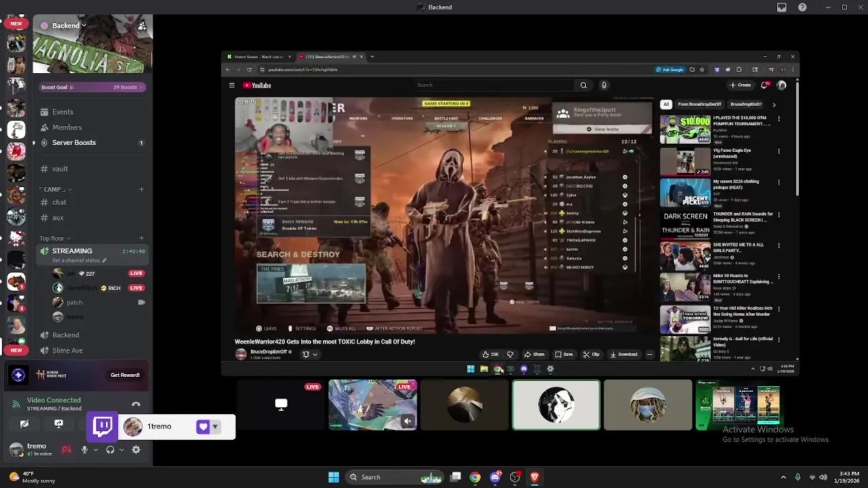The height and width of the screenshot is (488, 868).
Task: Open YouTube hamburger menu in streamed window
Action: pyautogui.click(x=232, y=85)
